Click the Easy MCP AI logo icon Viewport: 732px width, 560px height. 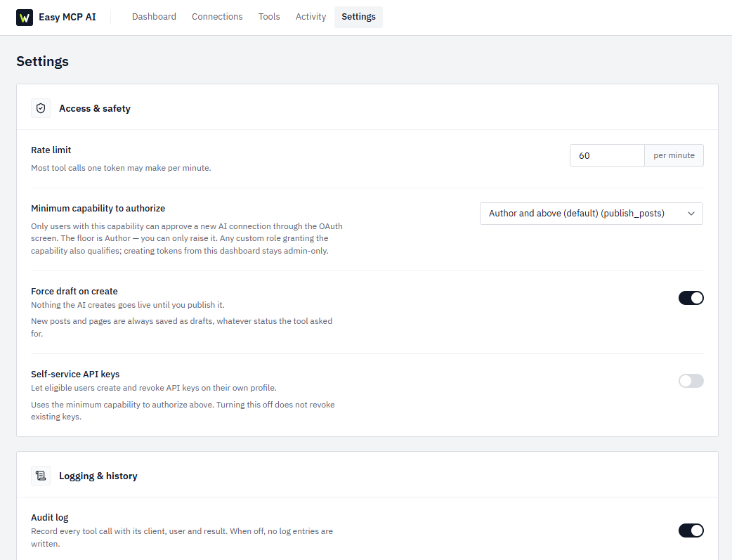(x=25, y=18)
